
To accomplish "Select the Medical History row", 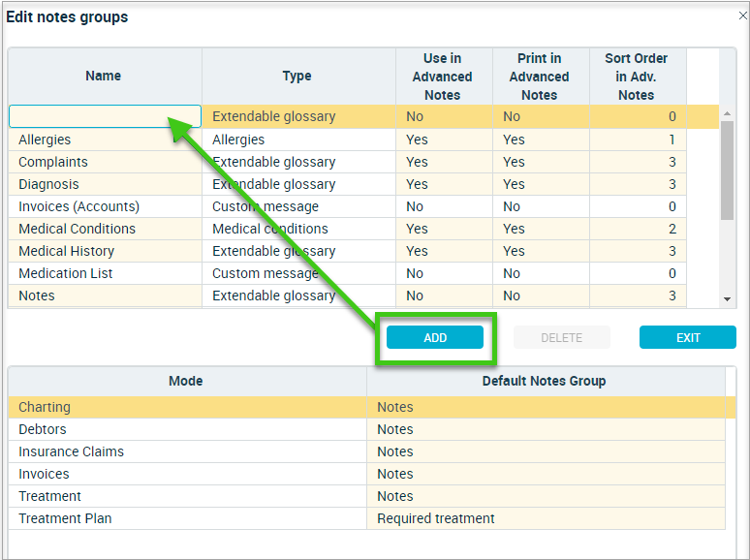I will 347,251.
